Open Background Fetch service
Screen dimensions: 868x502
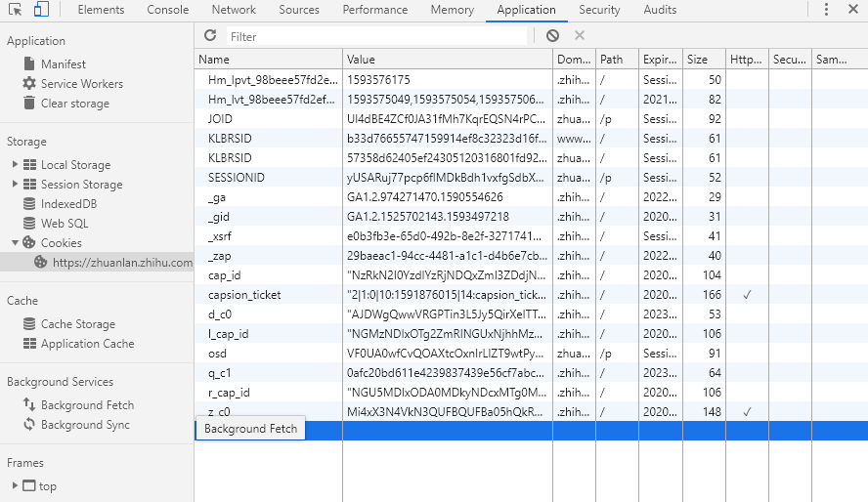point(87,405)
